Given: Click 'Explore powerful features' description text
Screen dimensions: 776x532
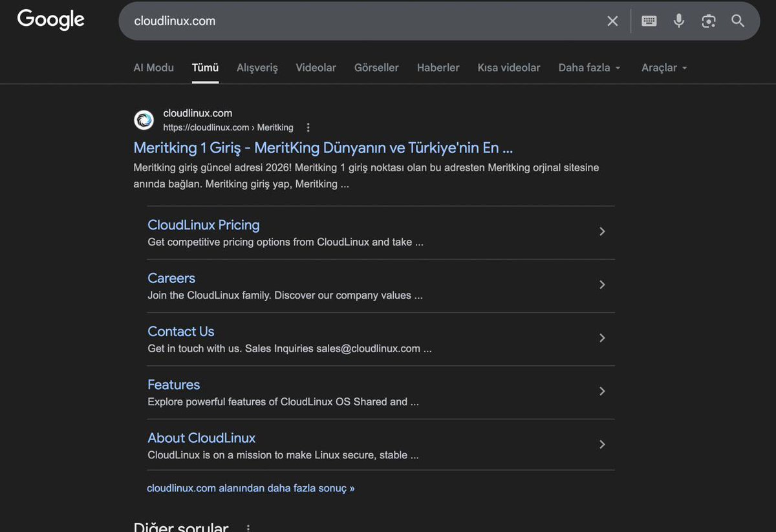Looking at the screenshot, I should pyautogui.click(x=283, y=401).
